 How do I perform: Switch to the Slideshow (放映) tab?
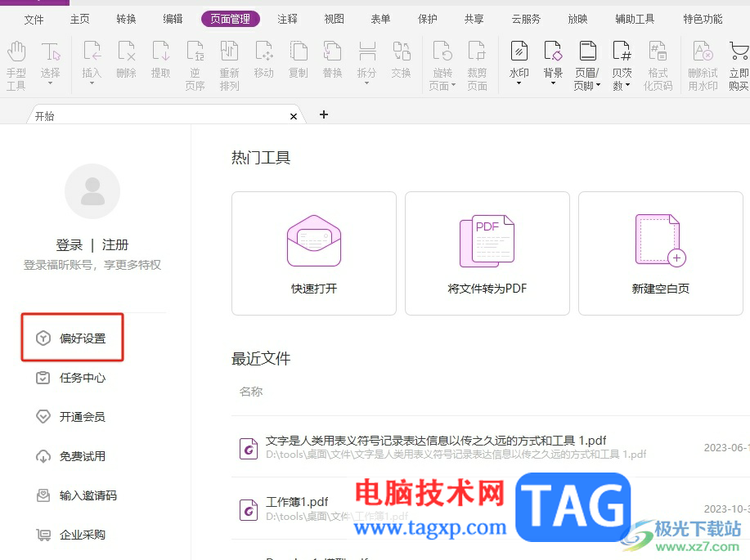click(577, 19)
